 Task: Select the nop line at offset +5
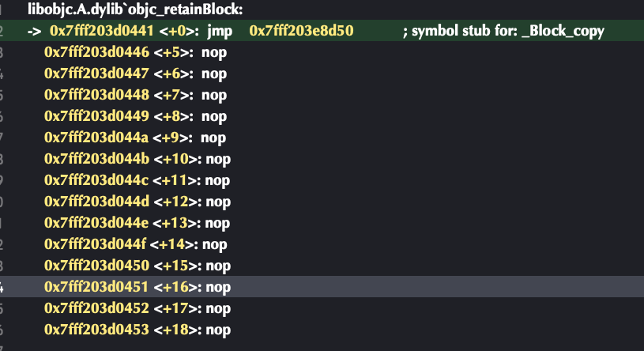pos(322,52)
